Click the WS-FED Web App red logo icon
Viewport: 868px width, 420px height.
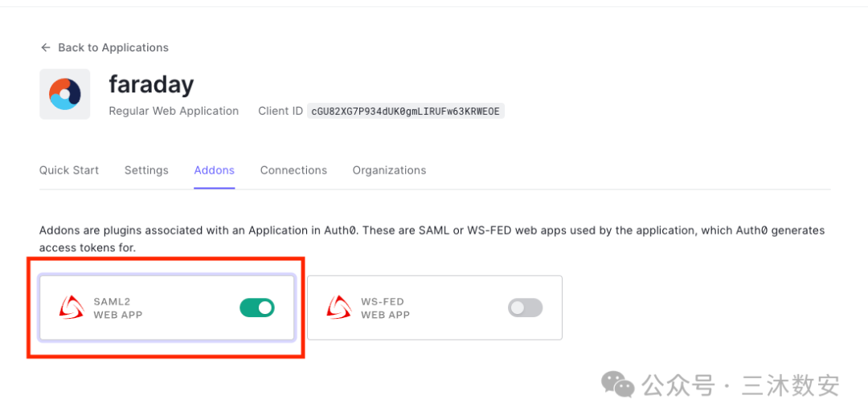click(x=339, y=308)
